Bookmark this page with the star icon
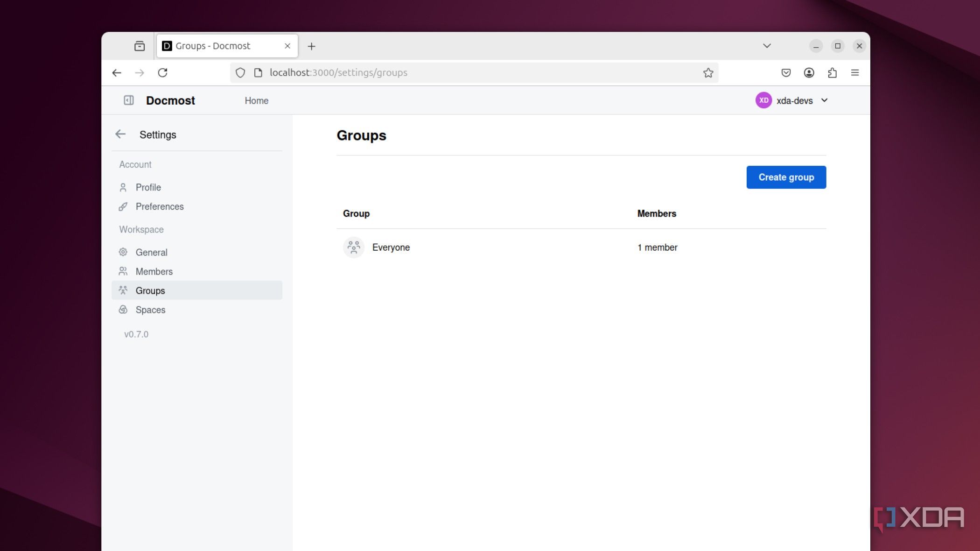Image resolution: width=980 pixels, height=551 pixels. [708, 73]
